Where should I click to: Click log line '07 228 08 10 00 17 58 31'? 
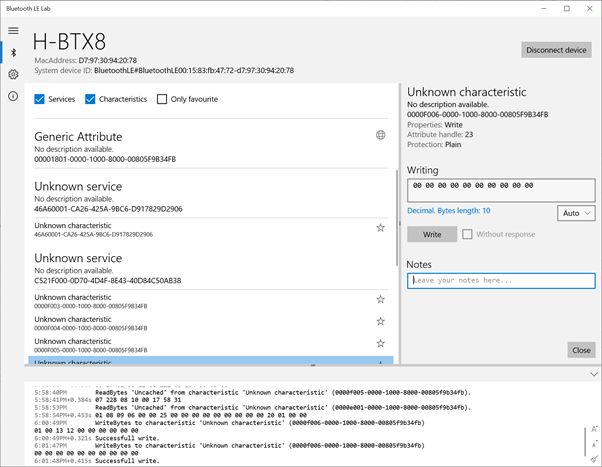click(138, 400)
